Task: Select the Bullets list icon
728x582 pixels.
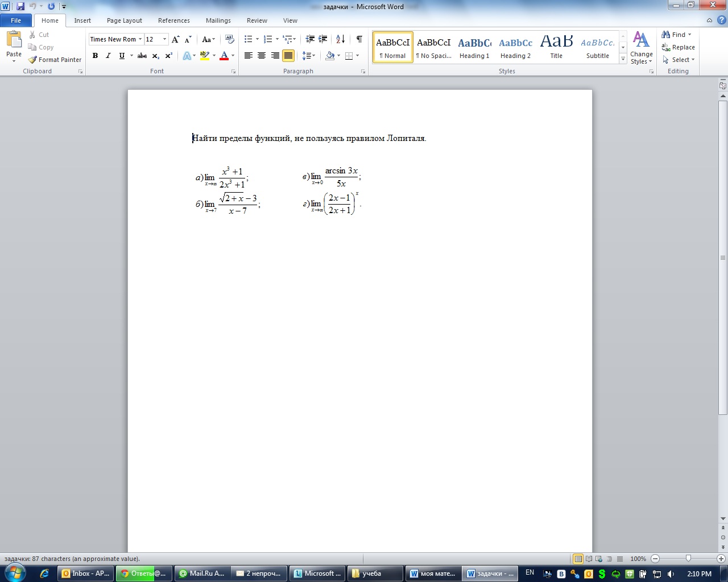Action: click(248, 39)
